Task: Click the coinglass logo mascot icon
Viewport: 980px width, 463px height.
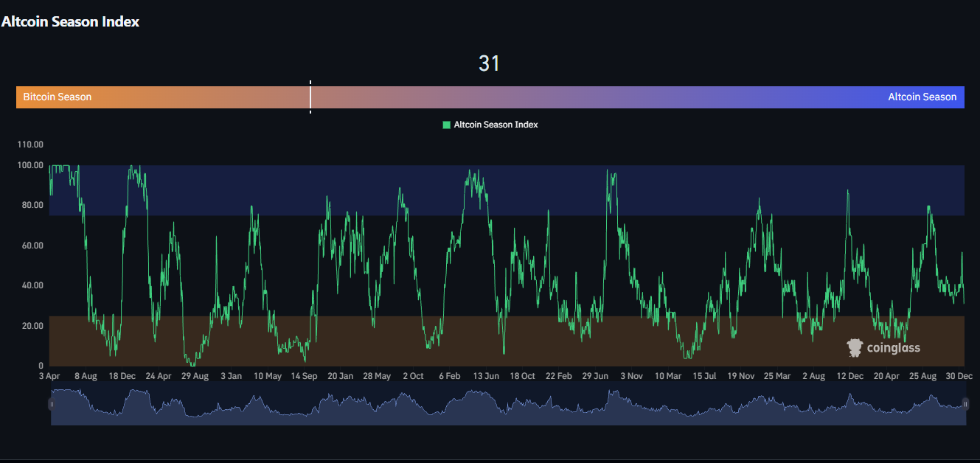Action: point(855,348)
